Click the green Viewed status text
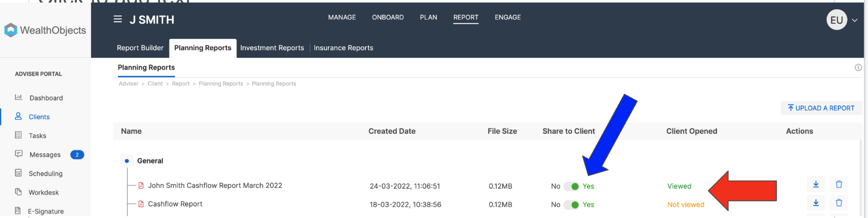The height and width of the screenshot is (218, 868). pos(678,186)
